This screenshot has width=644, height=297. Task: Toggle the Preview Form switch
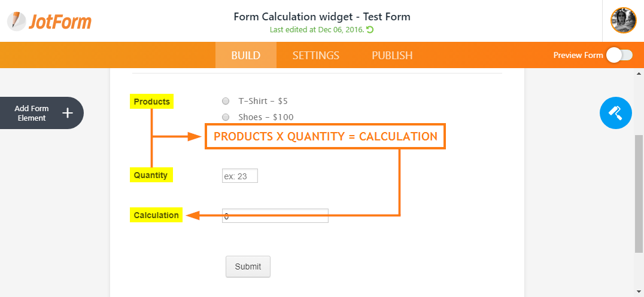619,56
